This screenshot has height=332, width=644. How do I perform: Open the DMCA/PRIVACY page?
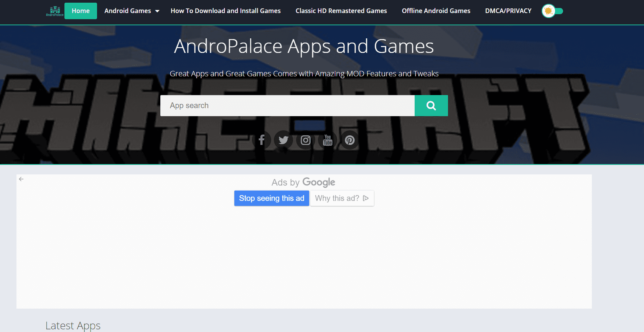(x=508, y=11)
